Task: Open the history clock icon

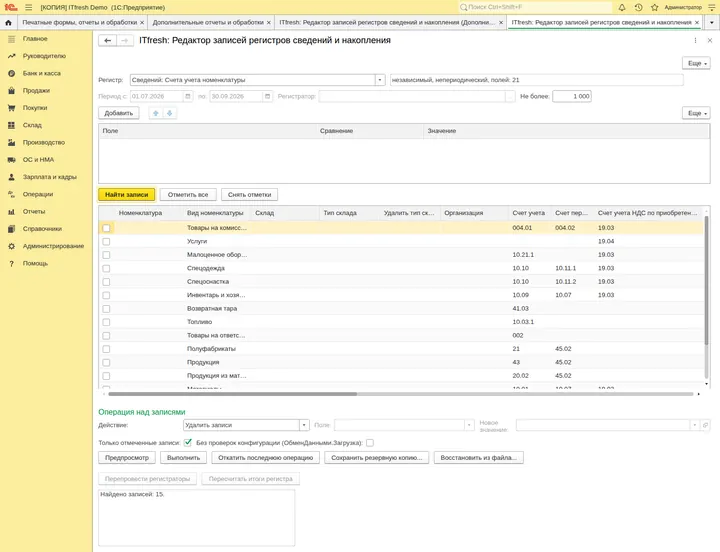Action: 638,7
